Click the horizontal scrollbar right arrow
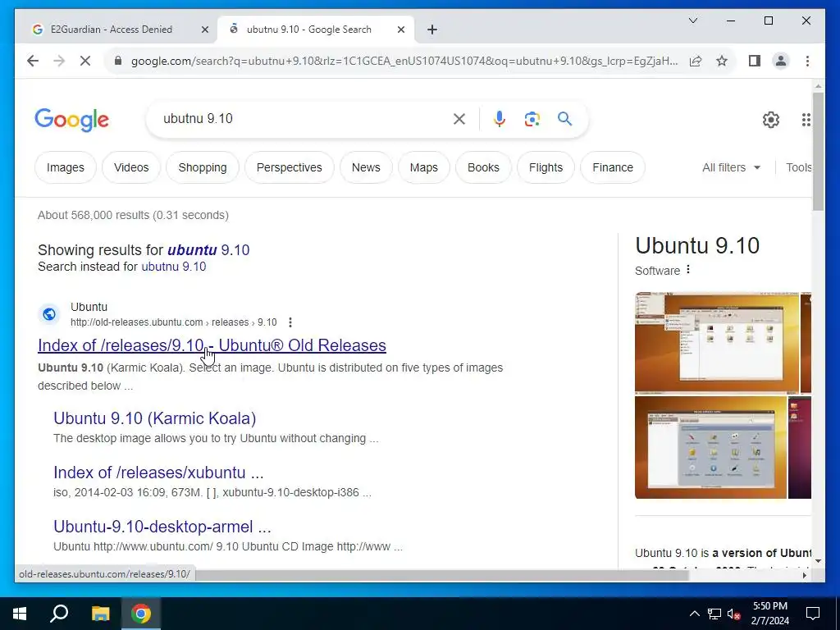 point(804,575)
